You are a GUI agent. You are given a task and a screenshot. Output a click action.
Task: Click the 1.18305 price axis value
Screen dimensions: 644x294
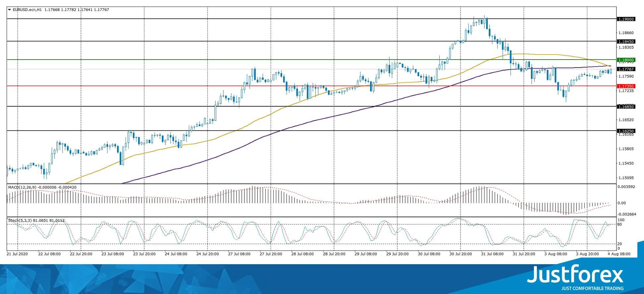coord(626,47)
